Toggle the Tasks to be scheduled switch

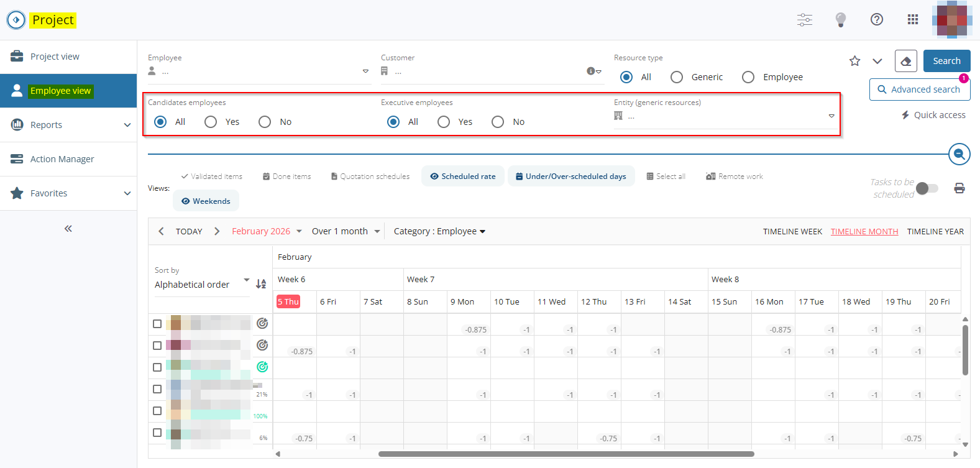point(927,188)
